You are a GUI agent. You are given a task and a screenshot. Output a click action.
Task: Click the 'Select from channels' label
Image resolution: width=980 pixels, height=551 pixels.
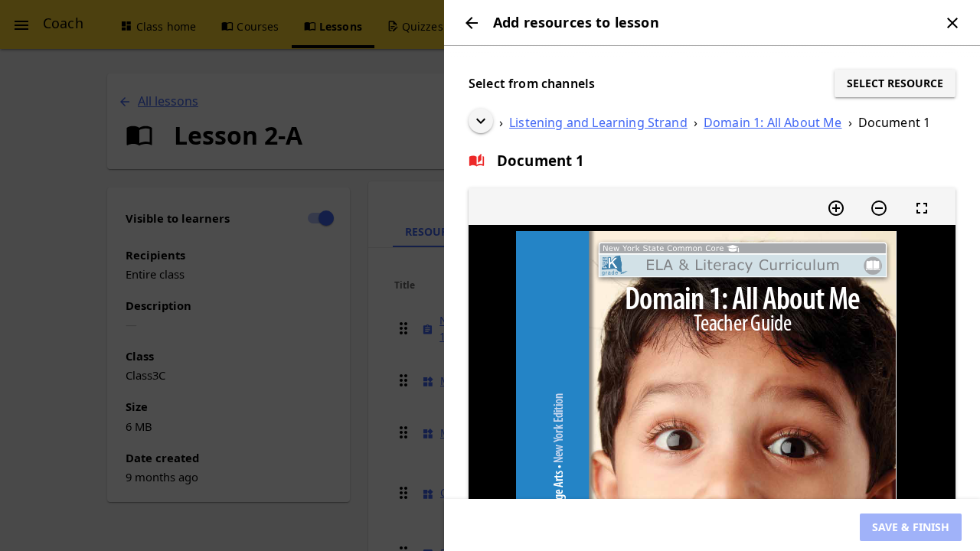click(x=531, y=83)
